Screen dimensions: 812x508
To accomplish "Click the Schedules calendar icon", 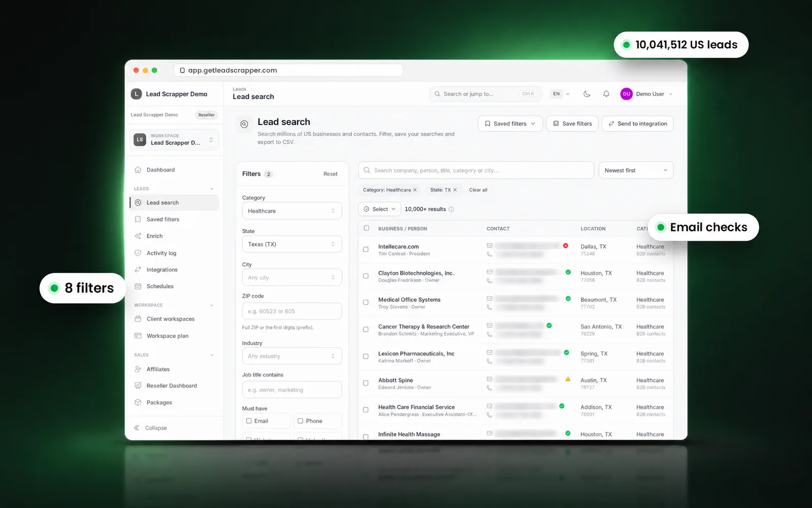I will coord(138,287).
